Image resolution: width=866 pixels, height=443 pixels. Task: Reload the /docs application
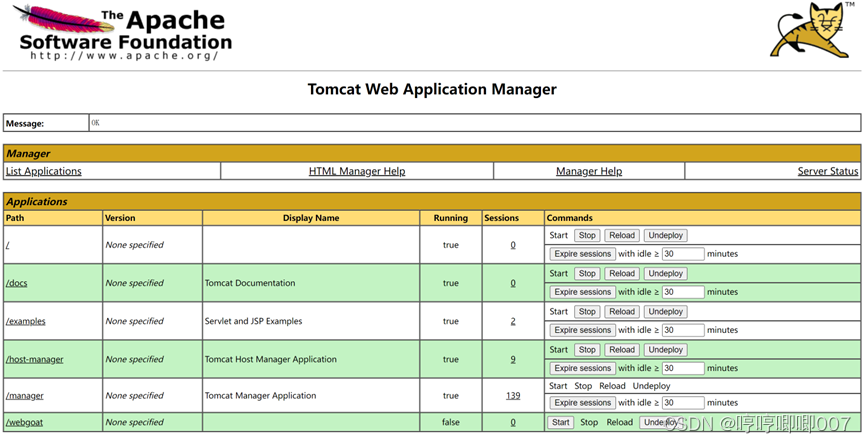click(622, 273)
